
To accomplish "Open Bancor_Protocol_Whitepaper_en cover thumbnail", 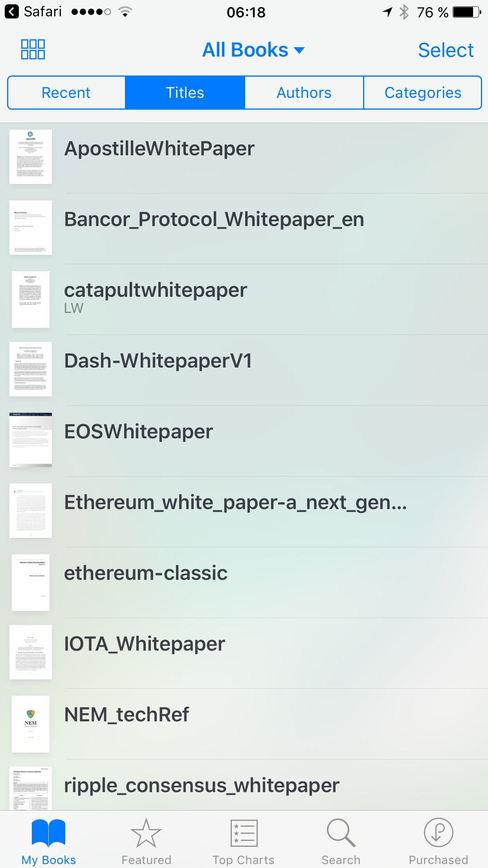I will tap(31, 228).
